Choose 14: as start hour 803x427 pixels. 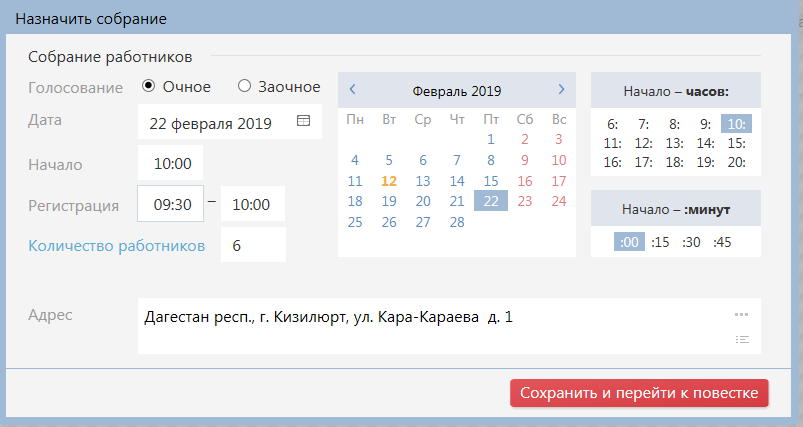[x=707, y=143]
